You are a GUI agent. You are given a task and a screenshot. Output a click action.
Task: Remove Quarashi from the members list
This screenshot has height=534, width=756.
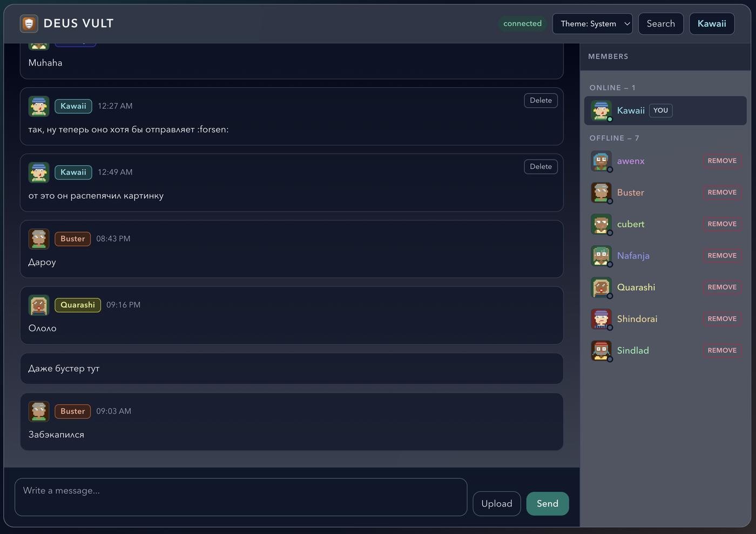pyautogui.click(x=722, y=288)
